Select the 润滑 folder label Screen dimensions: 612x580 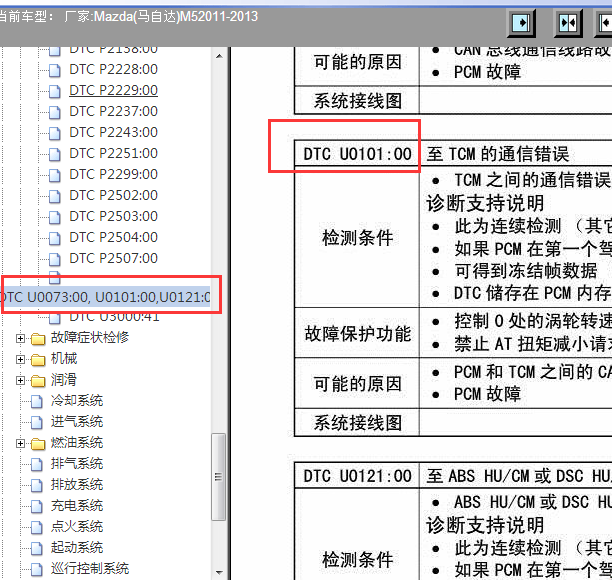pyautogui.click(x=64, y=380)
